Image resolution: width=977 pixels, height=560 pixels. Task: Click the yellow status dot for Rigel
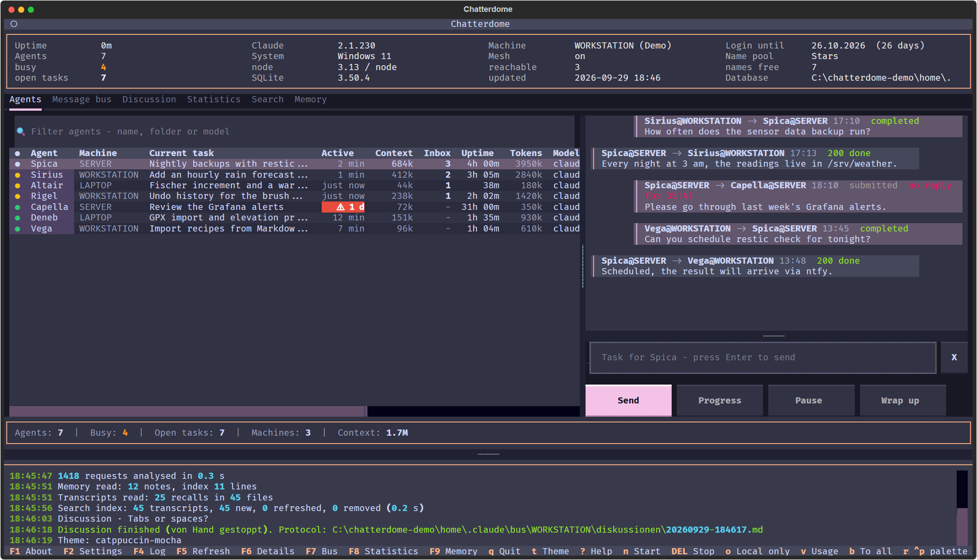pyautogui.click(x=17, y=196)
